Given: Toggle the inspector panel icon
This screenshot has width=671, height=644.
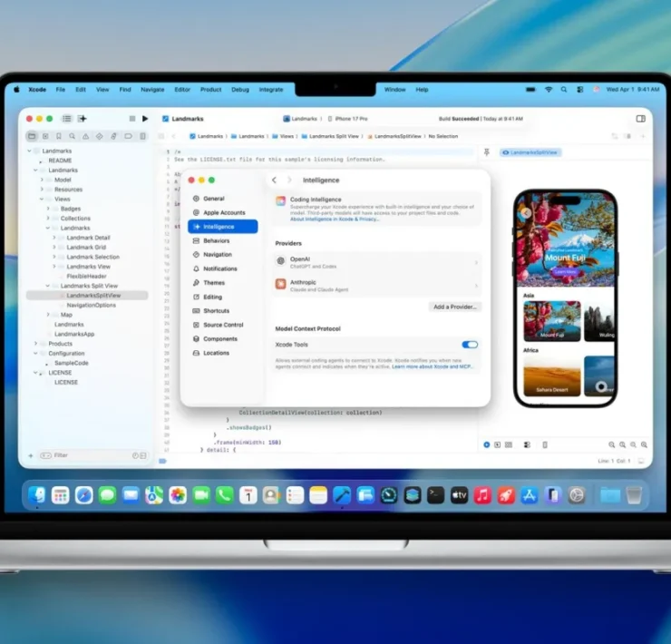Looking at the screenshot, I should pyautogui.click(x=640, y=119).
